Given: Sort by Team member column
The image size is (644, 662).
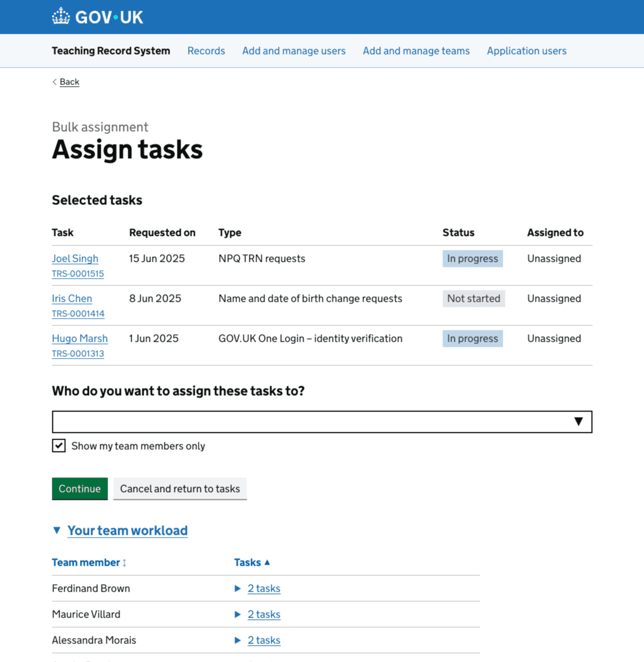Looking at the screenshot, I should click(89, 562).
